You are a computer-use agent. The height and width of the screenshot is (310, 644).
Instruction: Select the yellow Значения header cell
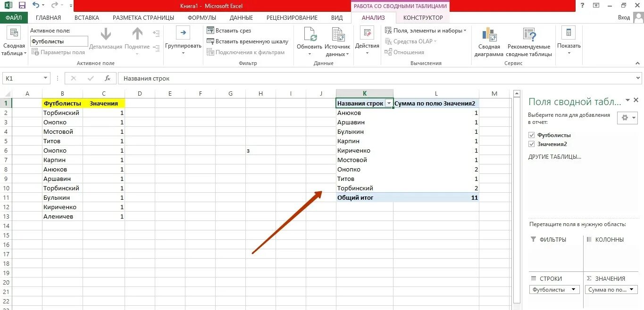click(x=104, y=103)
